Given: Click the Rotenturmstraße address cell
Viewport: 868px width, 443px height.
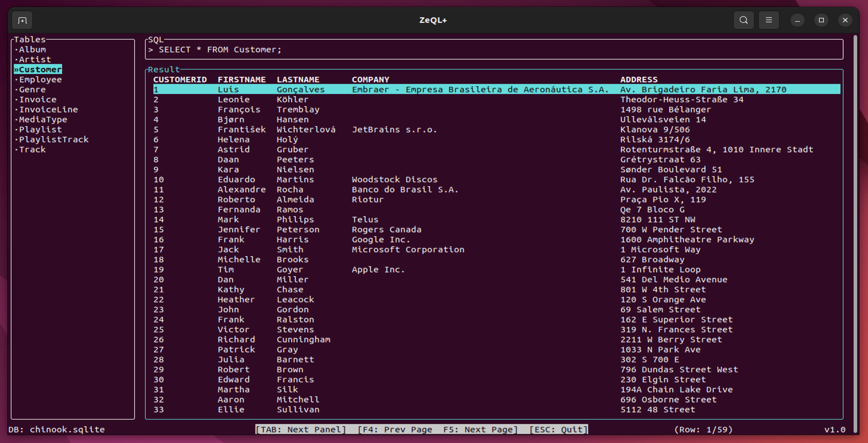Looking at the screenshot, I should click(717, 150).
